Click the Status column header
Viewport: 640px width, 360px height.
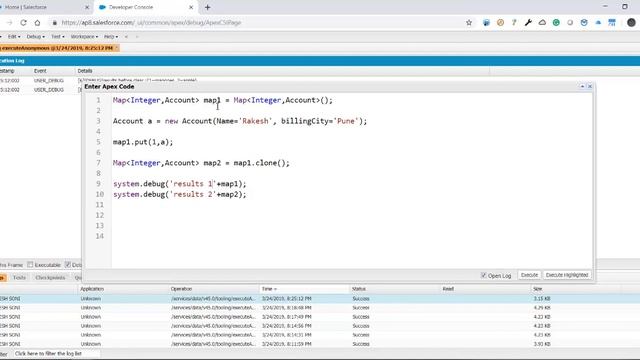pyautogui.click(x=395, y=289)
